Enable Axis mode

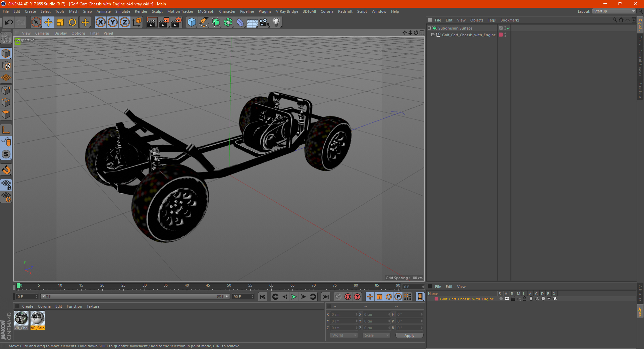6,130
